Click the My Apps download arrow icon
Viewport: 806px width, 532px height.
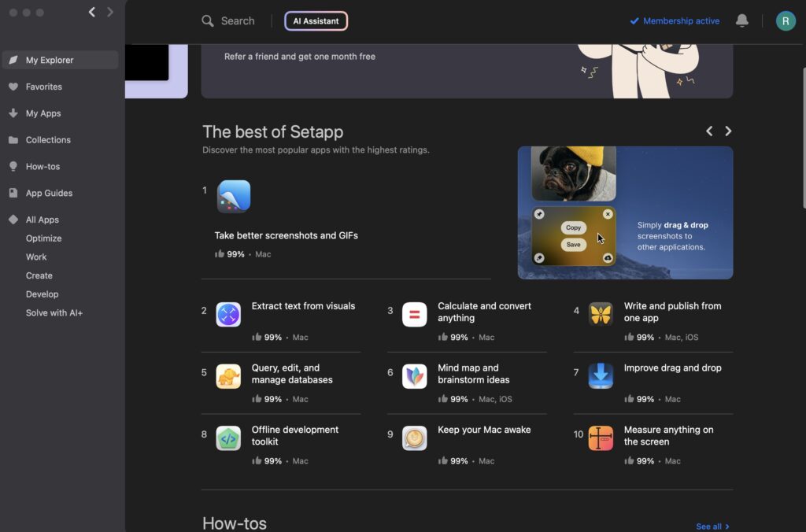13,113
